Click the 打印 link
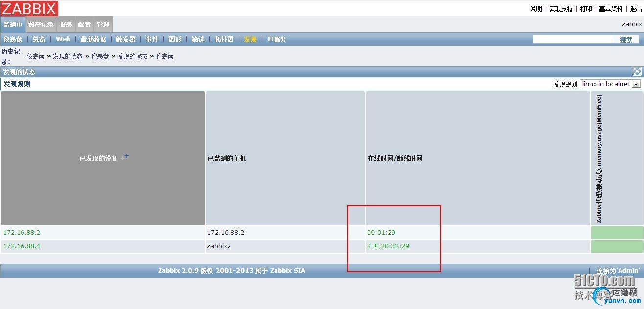This screenshot has width=644, height=309. [586, 9]
